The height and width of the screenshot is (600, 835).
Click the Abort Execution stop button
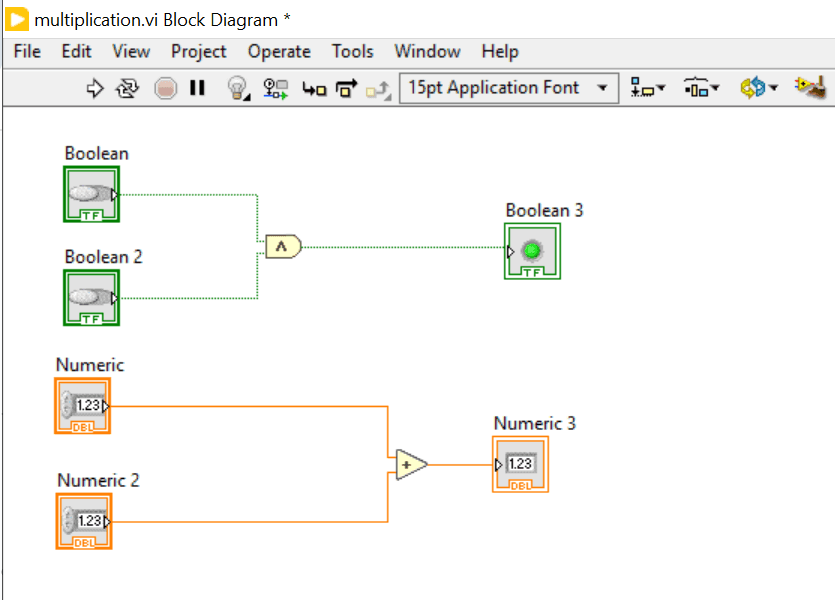[x=165, y=89]
